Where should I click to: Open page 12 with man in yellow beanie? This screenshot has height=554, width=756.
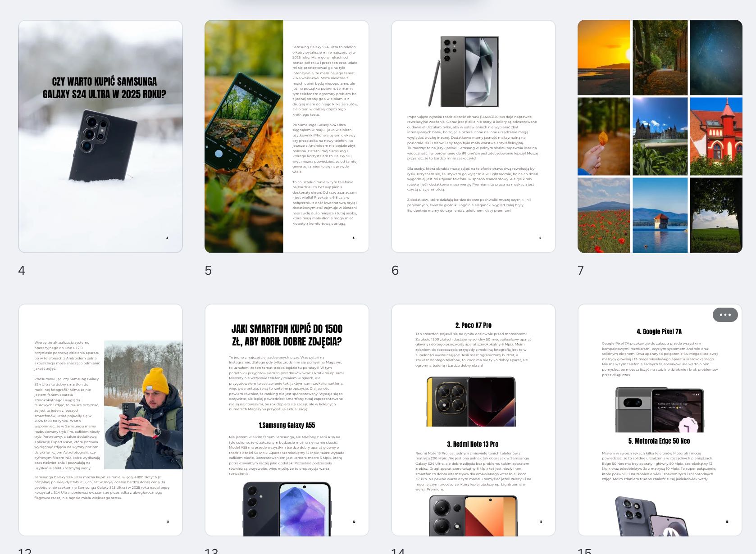(x=100, y=420)
